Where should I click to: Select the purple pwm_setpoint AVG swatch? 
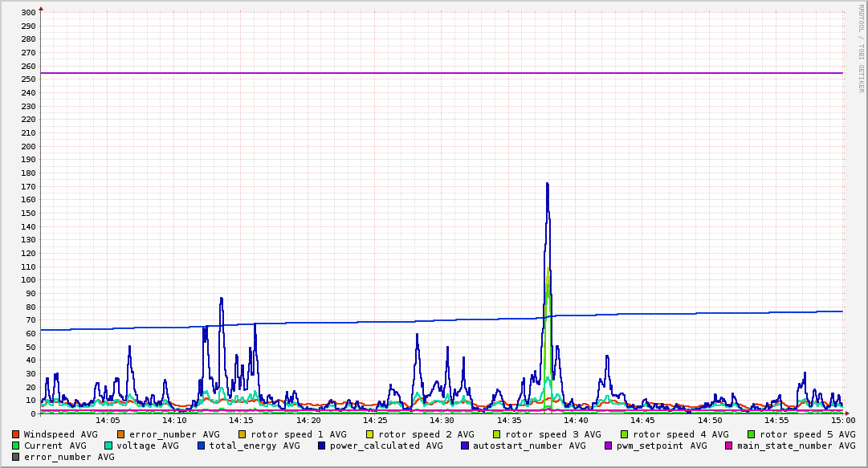pyautogui.click(x=608, y=446)
